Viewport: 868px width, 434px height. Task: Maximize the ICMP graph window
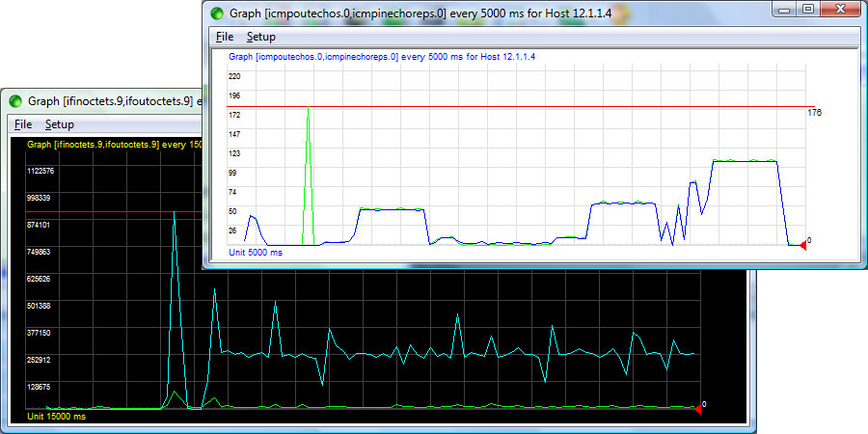pyautogui.click(x=808, y=10)
